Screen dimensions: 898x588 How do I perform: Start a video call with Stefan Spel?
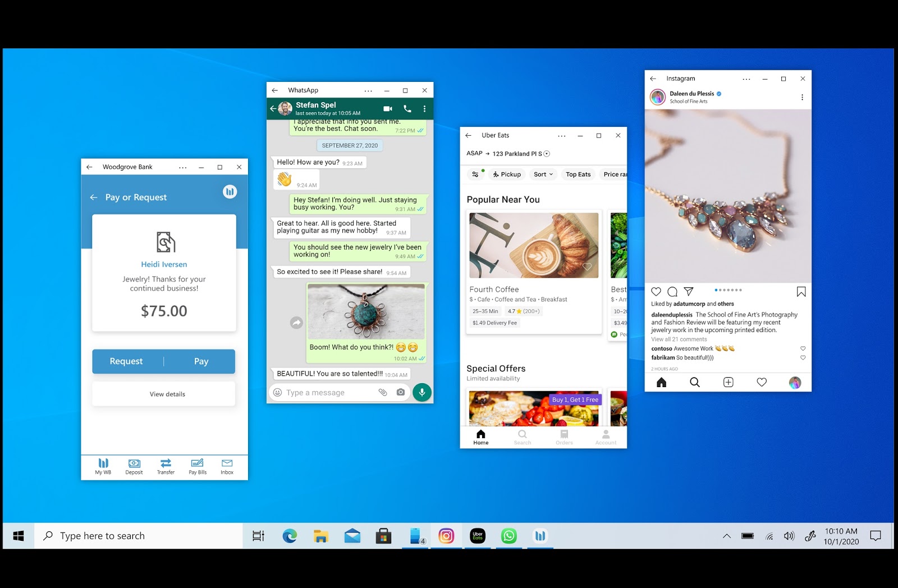[387, 108]
